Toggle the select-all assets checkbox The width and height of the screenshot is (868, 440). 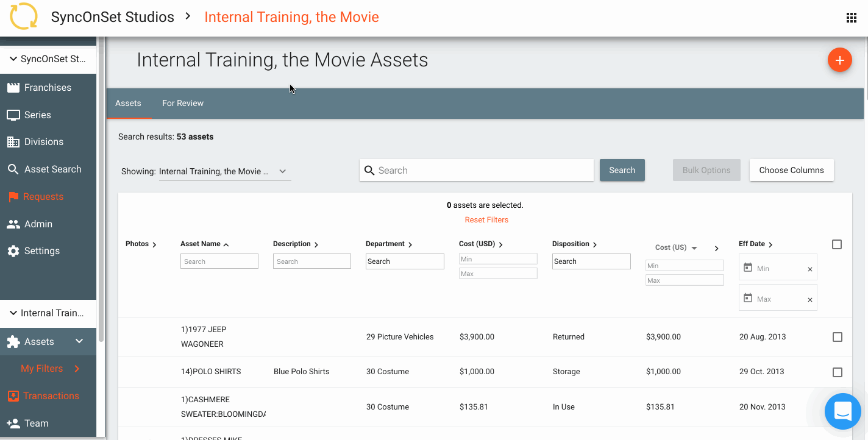837,244
